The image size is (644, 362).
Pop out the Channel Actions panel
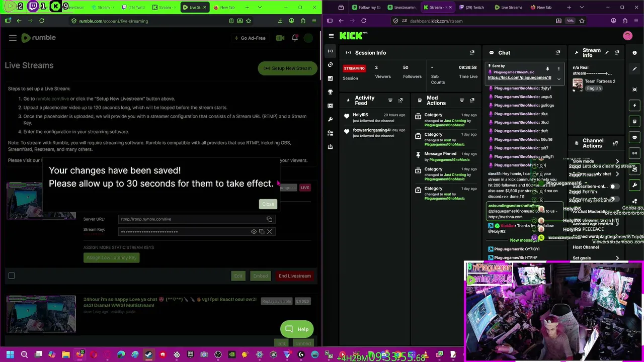pyautogui.click(x=615, y=143)
